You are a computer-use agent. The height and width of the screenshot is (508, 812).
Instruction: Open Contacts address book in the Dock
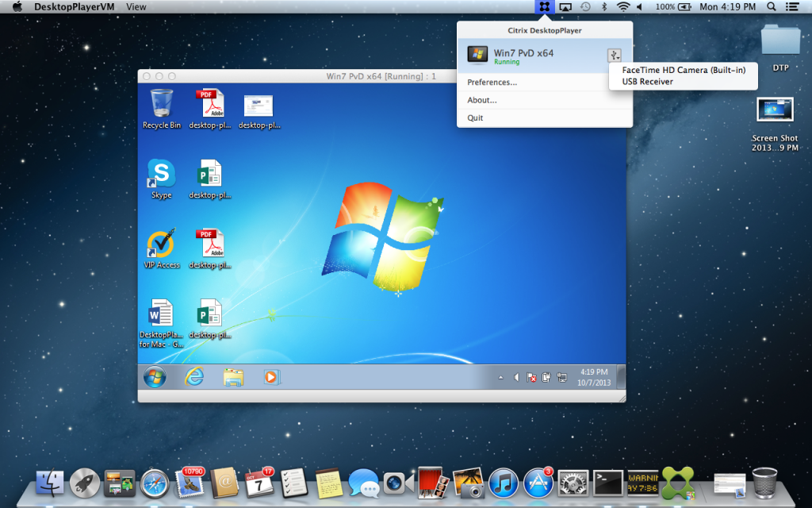(x=224, y=483)
